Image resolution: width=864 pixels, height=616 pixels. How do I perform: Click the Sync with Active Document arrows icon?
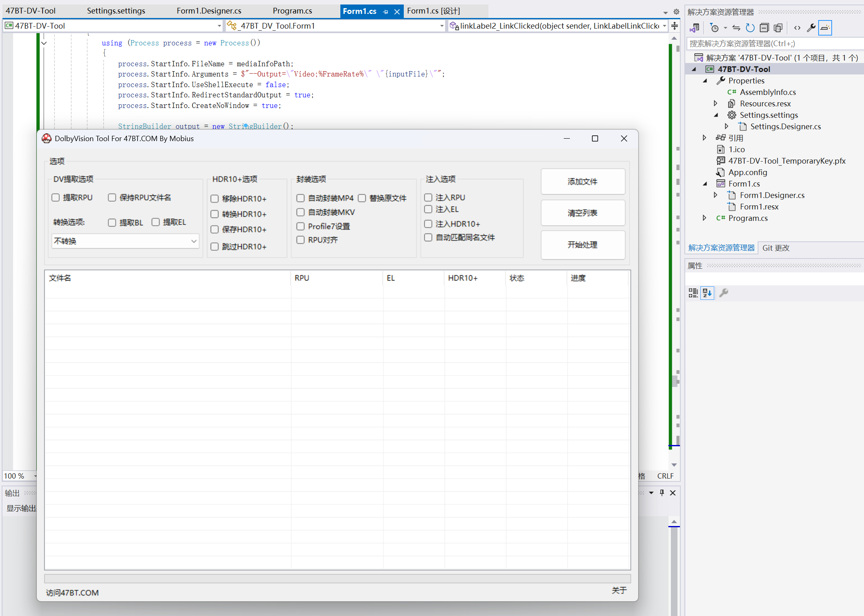tap(736, 28)
